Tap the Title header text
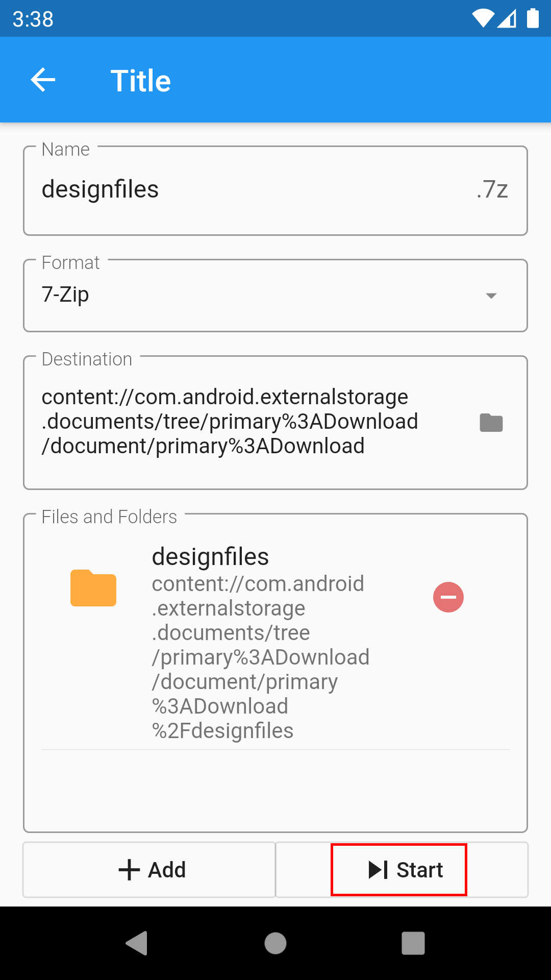Image resolution: width=551 pixels, height=980 pixels. coord(141,81)
